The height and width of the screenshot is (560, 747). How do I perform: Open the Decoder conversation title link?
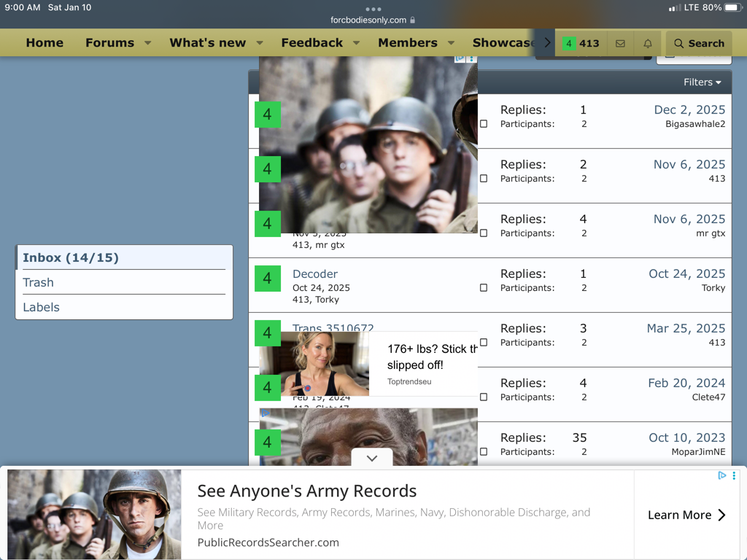coord(315,274)
